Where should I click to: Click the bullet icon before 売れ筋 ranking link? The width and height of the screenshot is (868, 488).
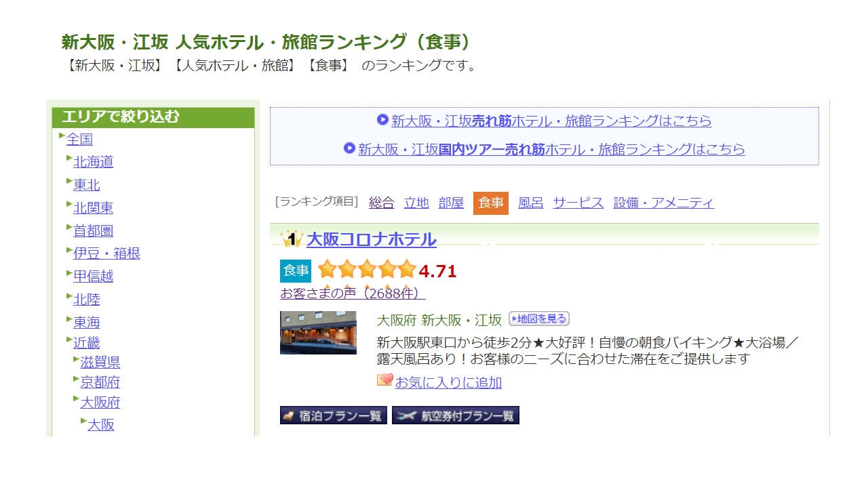coord(382,120)
